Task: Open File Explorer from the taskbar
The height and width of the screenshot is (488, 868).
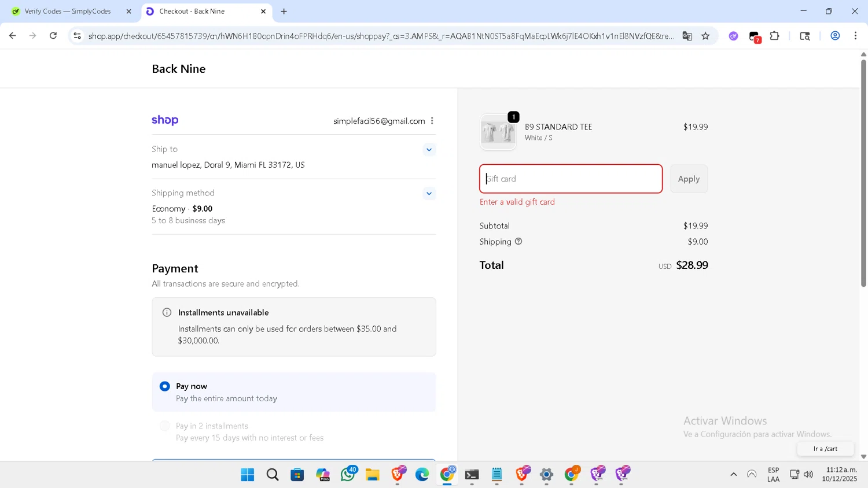Action: click(x=372, y=475)
